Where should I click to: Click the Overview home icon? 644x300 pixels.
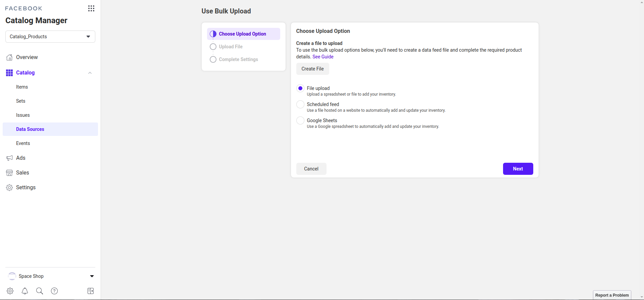tap(9, 57)
